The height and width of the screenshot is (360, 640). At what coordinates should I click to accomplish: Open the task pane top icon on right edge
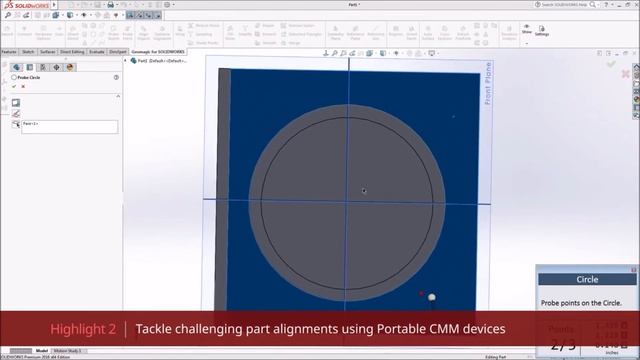(x=636, y=67)
